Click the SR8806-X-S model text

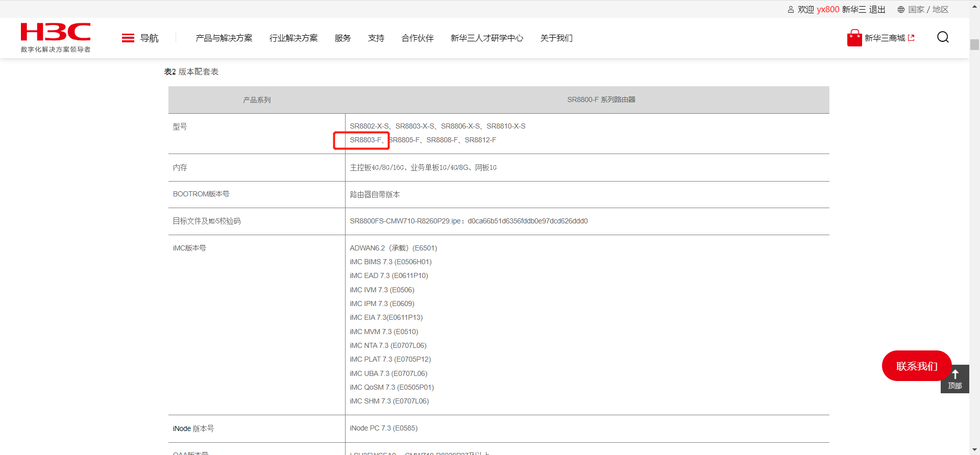(461, 126)
